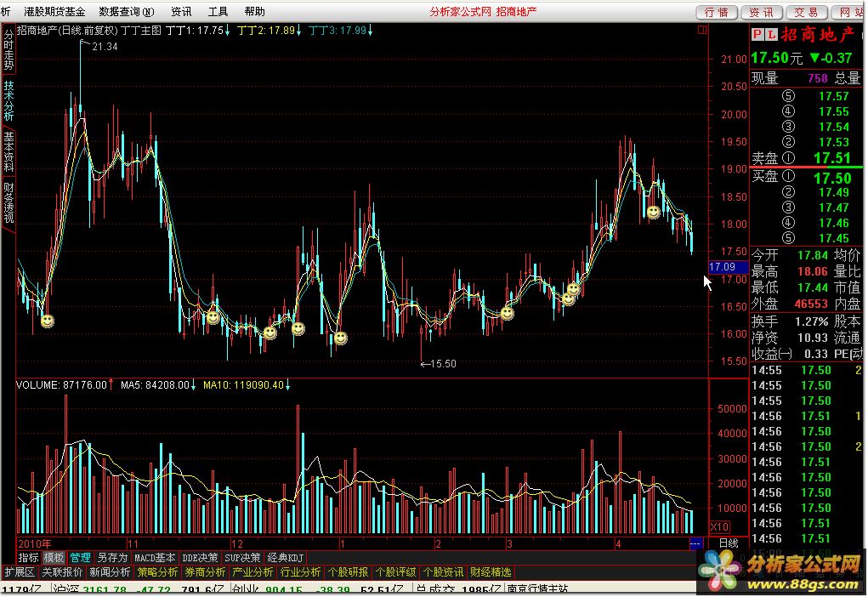Apply the MACD基本 template
This screenshot has width=868, height=597.
[155, 558]
